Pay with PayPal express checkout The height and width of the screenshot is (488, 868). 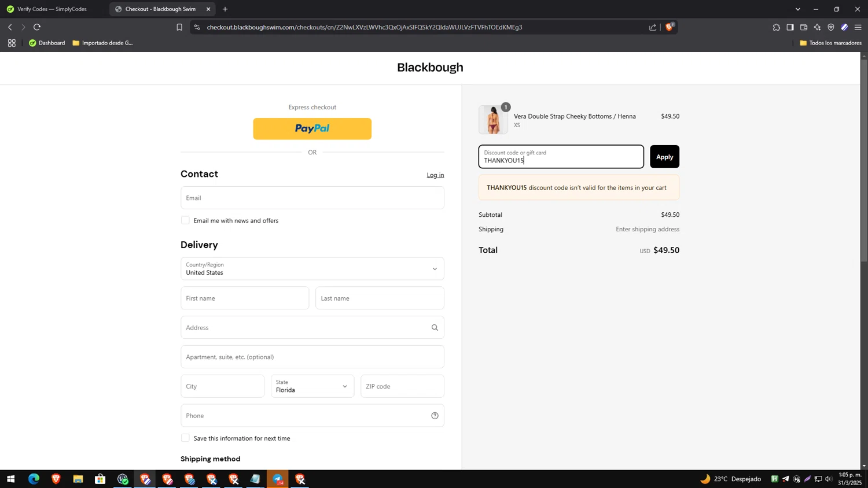(312, 129)
